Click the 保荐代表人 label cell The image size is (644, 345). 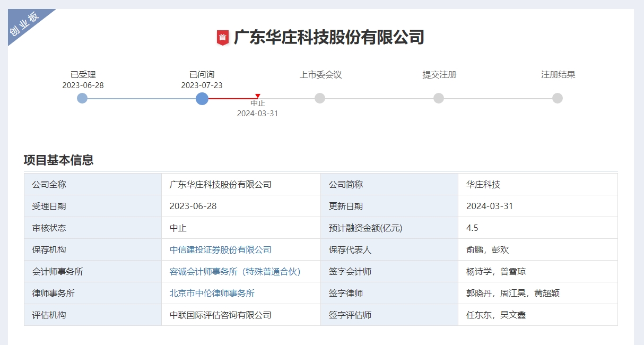coord(389,249)
